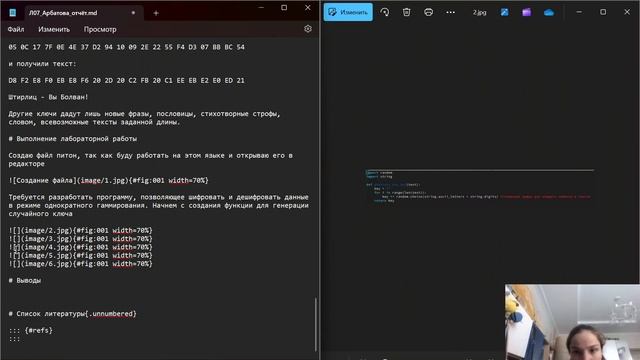Click the line containing image/3.jpg

80,239
